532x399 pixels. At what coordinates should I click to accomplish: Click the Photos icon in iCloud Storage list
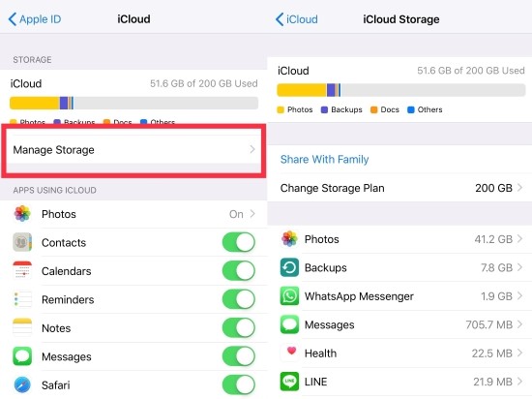(289, 238)
